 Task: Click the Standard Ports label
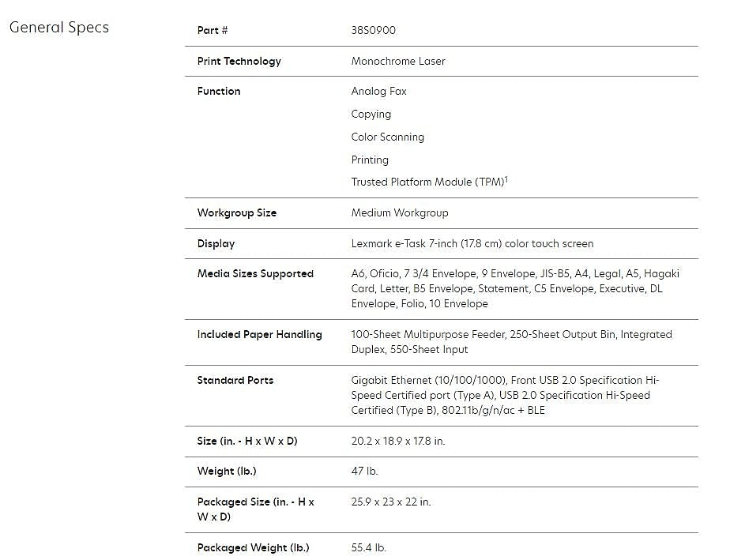click(x=235, y=381)
